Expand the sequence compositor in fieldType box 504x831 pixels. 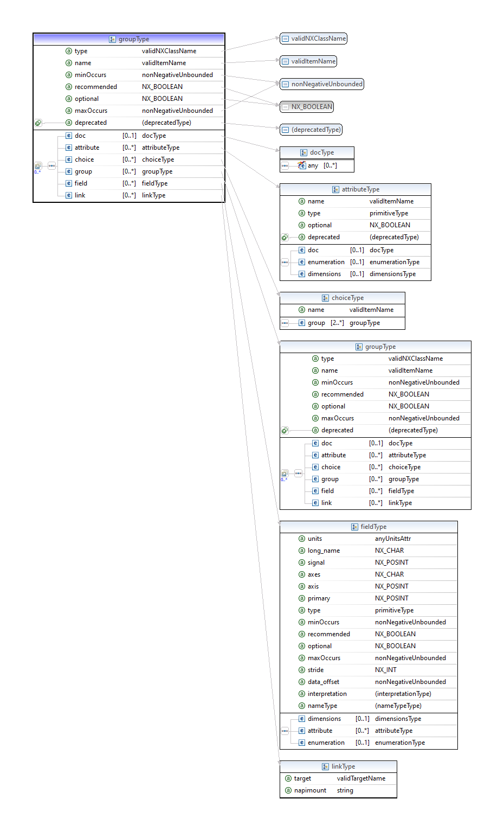[x=285, y=731]
